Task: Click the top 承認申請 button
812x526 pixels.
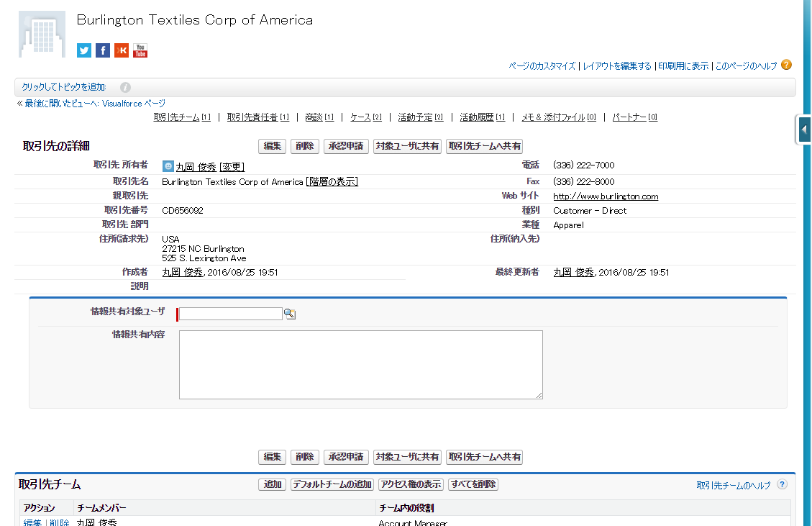Action: [x=346, y=146]
